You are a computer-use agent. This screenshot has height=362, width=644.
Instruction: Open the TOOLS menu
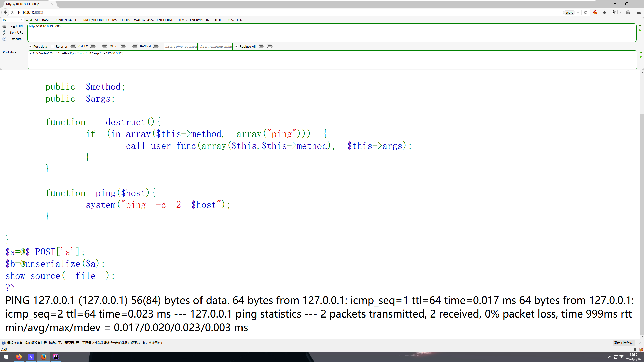coord(126,20)
